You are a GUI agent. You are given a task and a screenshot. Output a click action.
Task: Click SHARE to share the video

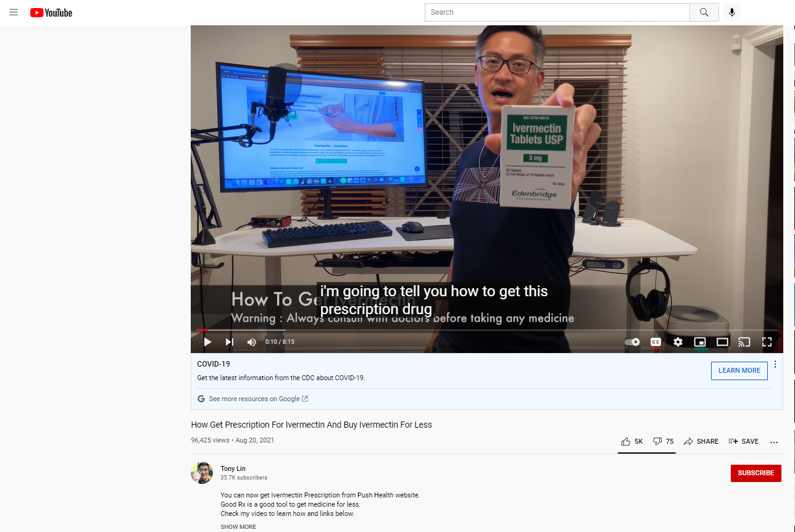pyautogui.click(x=701, y=441)
